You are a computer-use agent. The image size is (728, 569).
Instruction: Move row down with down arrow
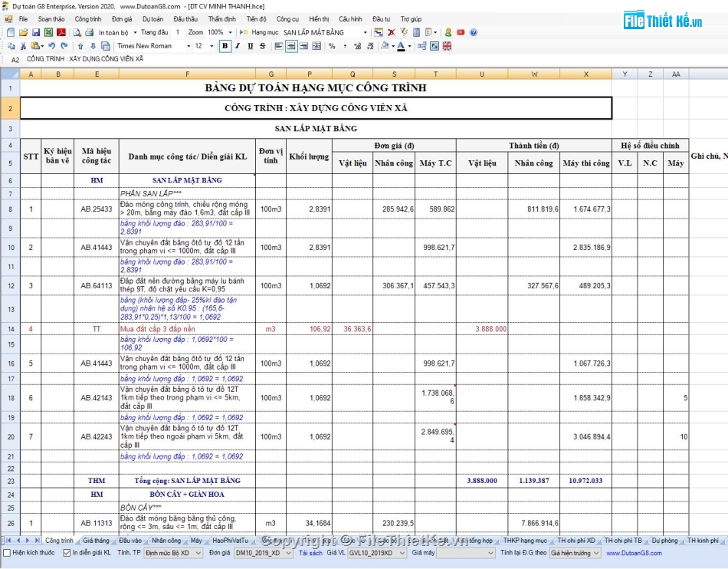[93, 46]
